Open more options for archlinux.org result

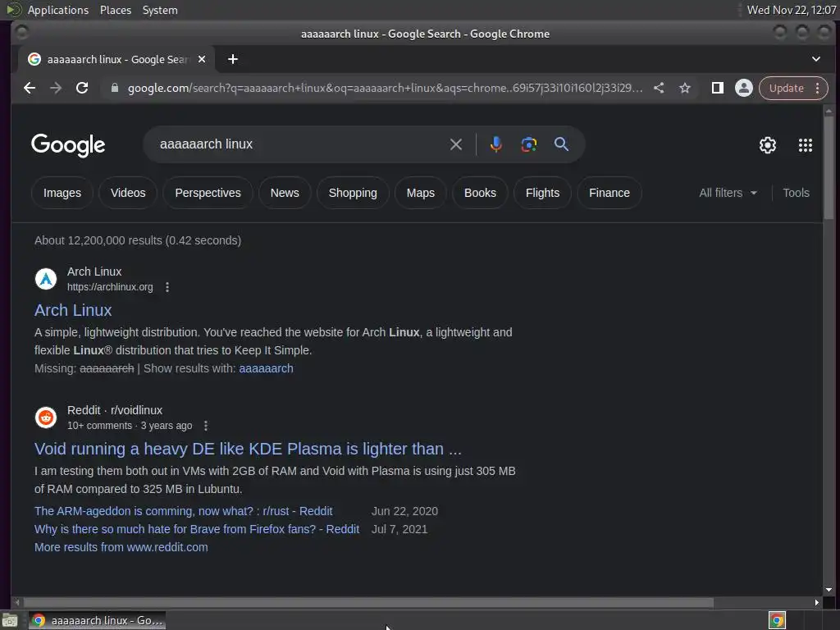(x=167, y=287)
